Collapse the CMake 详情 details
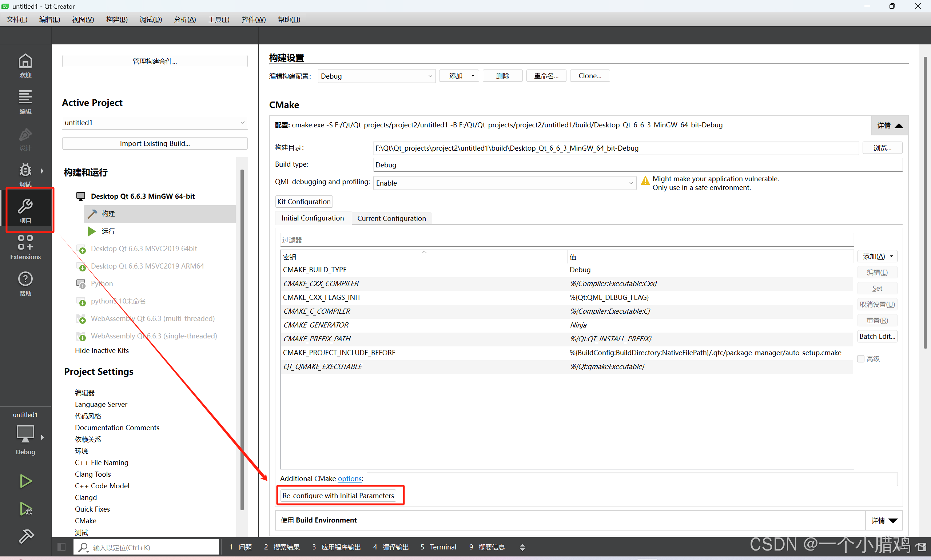Viewport: 931px width, 560px height. pyautogui.click(x=890, y=125)
